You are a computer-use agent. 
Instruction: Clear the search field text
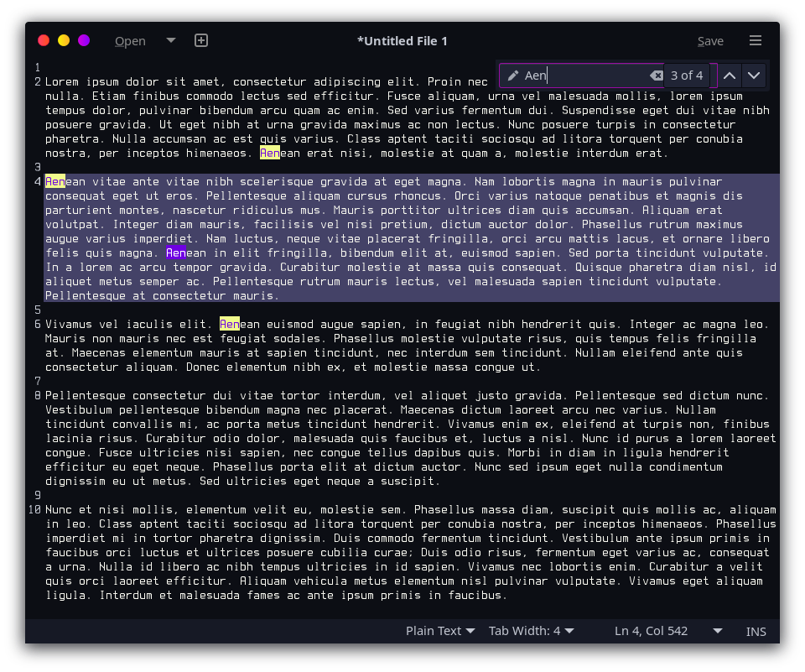(656, 76)
